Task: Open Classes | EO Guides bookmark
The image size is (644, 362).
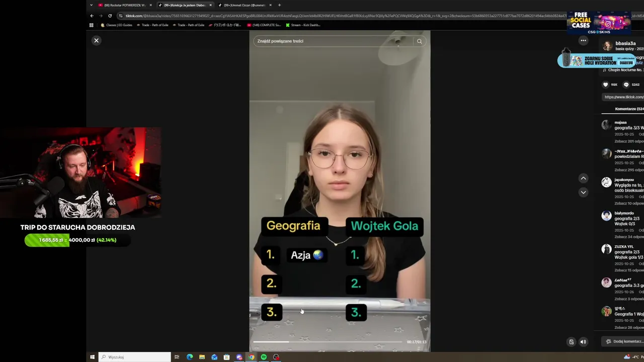Action: tap(117, 25)
